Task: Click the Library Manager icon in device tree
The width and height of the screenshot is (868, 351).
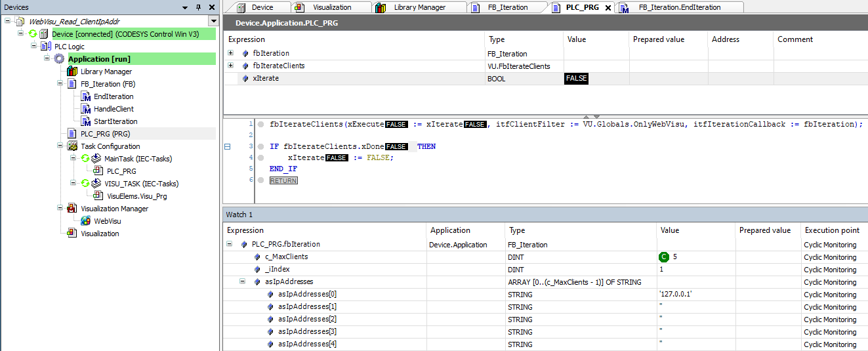Action: 72,72
